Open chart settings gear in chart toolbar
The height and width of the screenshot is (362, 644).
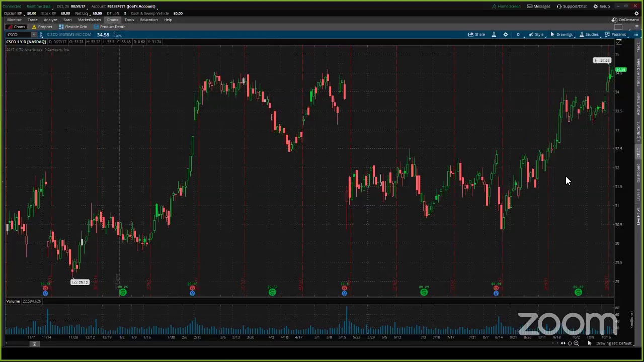[x=506, y=34]
